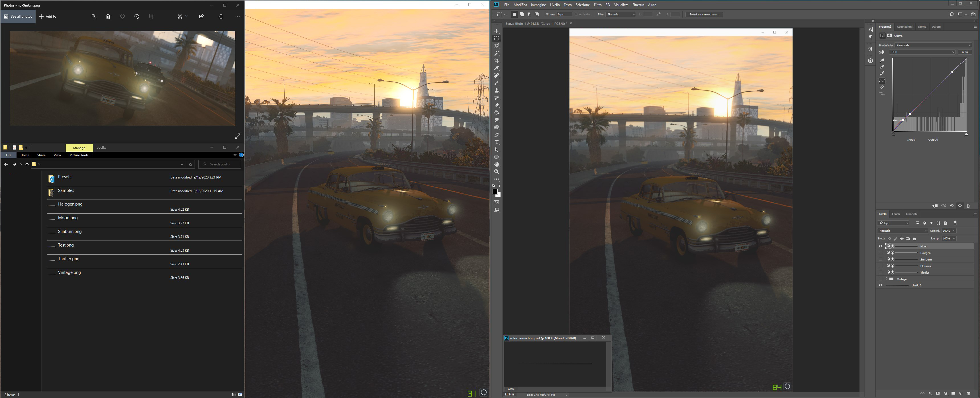The image size is (980, 398).
Task: Click the clip-to-layer icon in Properties panel
Action: coord(935,206)
